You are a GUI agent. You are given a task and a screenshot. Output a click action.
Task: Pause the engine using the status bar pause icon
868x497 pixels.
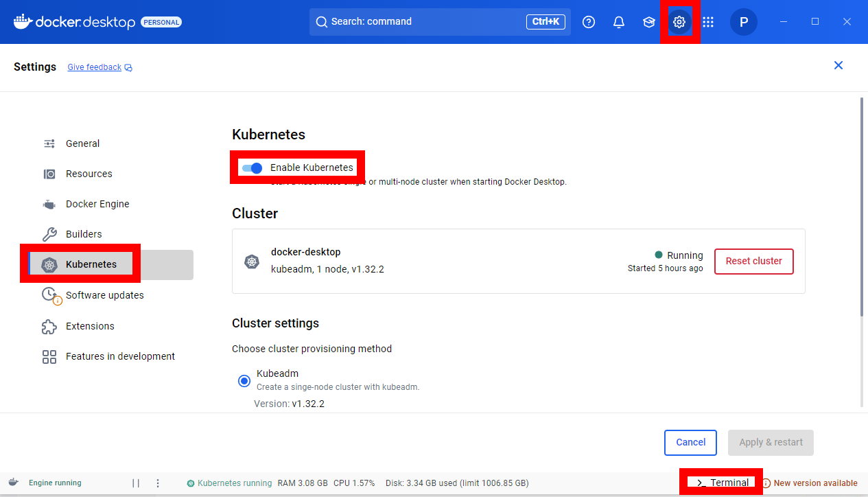[x=136, y=483]
